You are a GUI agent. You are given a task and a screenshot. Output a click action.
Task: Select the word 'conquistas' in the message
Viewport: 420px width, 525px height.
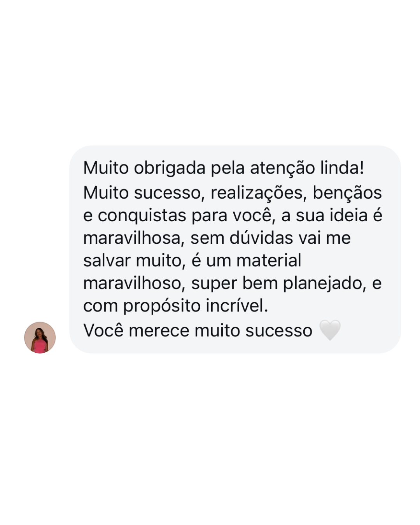tap(142, 216)
